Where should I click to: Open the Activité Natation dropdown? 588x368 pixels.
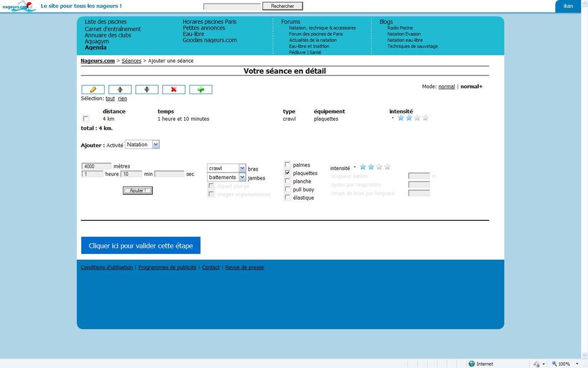(x=142, y=144)
